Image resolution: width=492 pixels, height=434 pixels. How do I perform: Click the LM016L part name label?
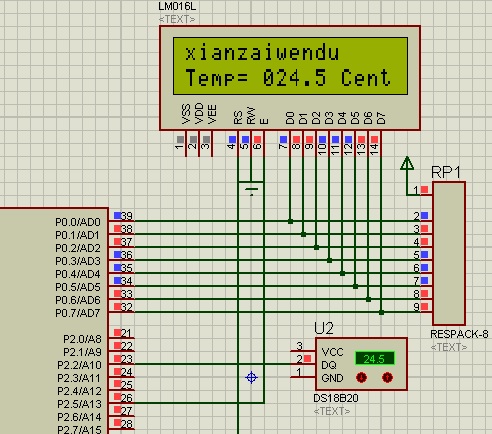click(177, 6)
